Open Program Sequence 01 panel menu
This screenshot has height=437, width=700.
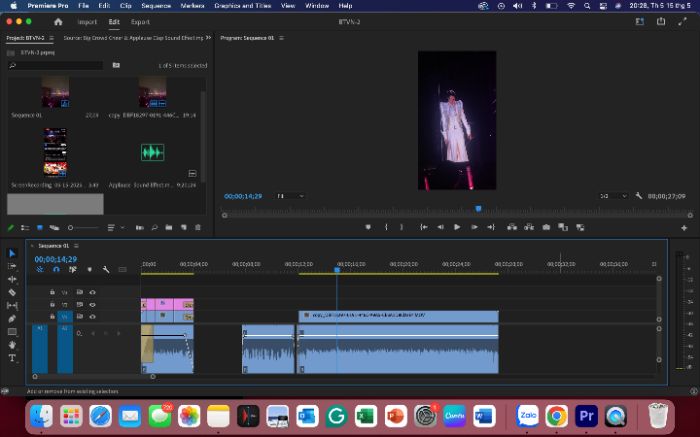click(x=281, y=38)
